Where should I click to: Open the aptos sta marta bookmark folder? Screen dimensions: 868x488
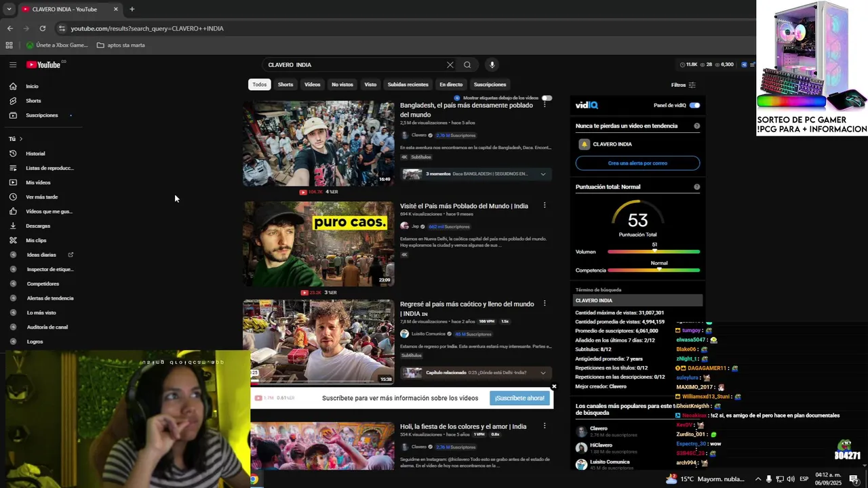point(121,45)
